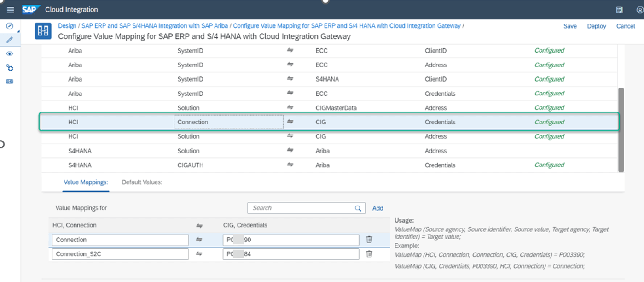Select the Ariba ECC Address row
The height and width of the screenshot is (282, 644).
[x=329, y=65]
